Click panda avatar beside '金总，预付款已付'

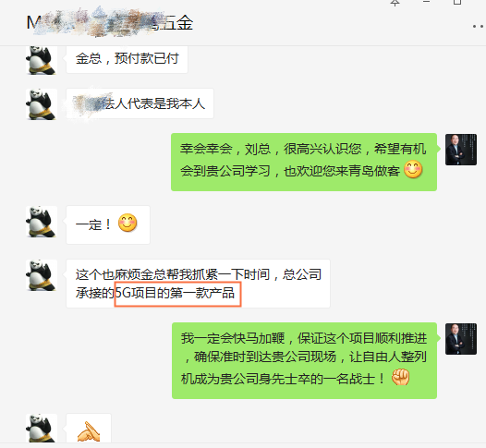click(x=42, y=60)
